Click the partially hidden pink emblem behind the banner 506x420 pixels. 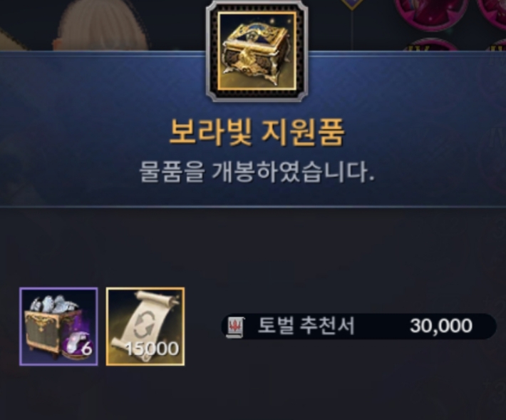tap(429, 44)
